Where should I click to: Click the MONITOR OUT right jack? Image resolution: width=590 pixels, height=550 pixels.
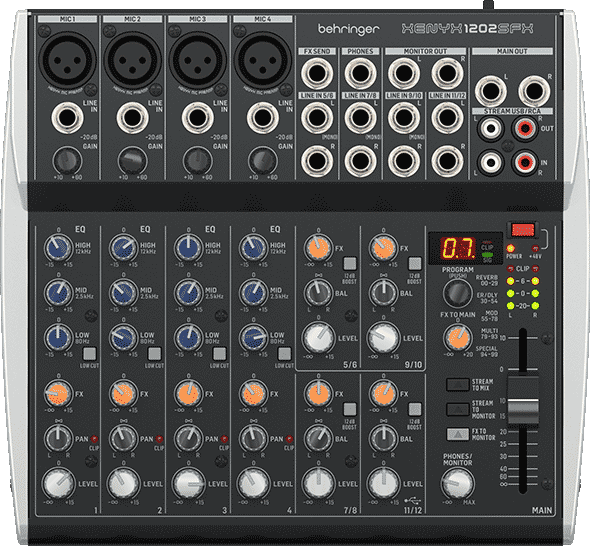coord(447,73)
